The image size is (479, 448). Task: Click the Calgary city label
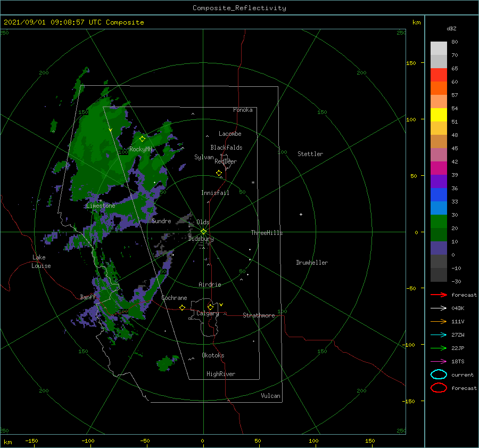click(x=208, y=313)
